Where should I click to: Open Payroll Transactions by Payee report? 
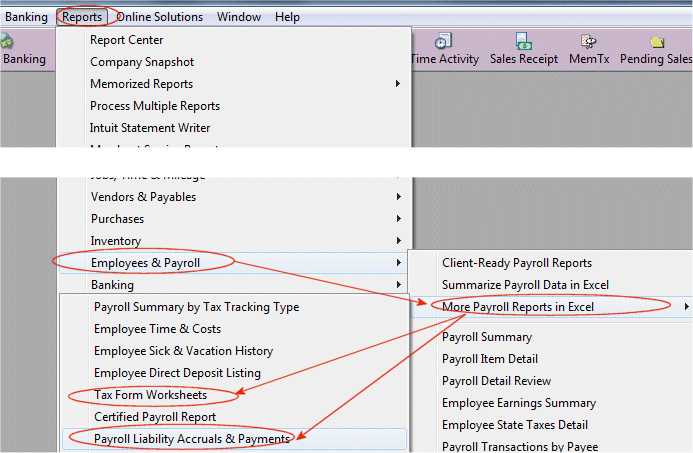pos(520,446)
